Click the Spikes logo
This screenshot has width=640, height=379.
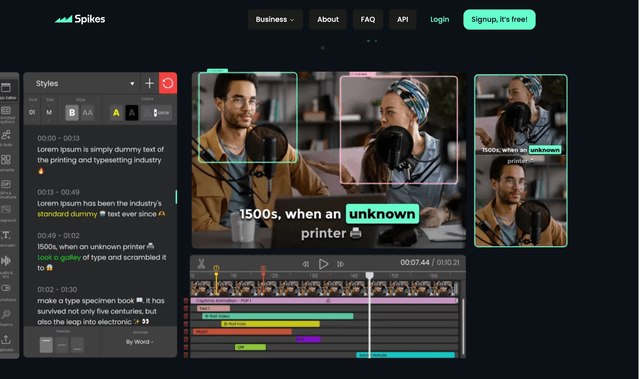(x=80, y=19)
